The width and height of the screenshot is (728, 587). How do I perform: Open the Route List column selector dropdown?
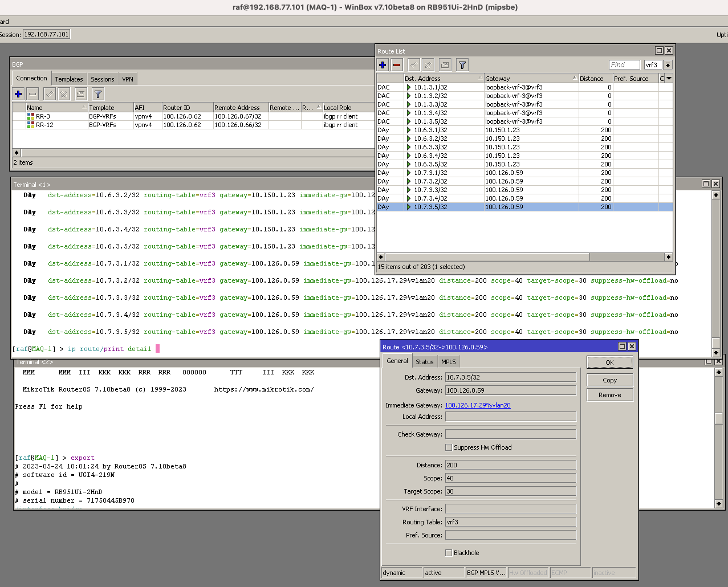point(669,79)
